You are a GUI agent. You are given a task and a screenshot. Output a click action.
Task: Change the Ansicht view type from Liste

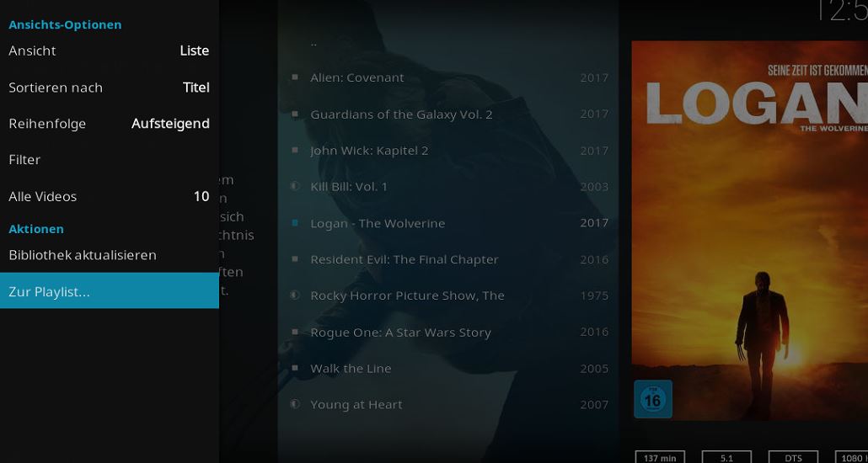[110, 51]
